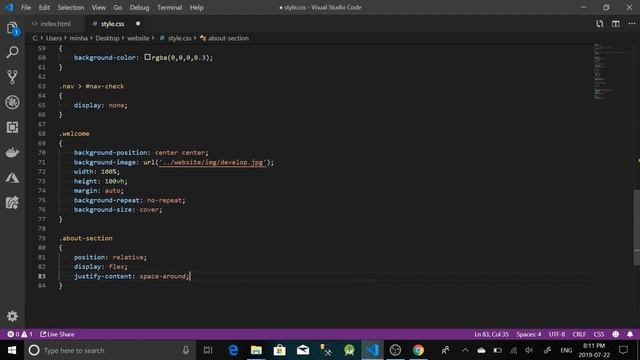Click the VS Code logo in title bar

9,7
